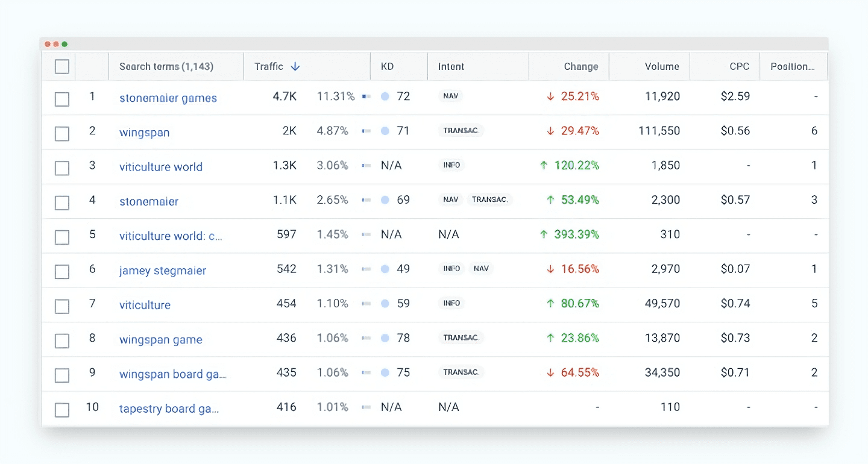Open the viticulture world: c... keyword link
The width and height of the screenshot is (868, 464).
click(x=171, y=236)
